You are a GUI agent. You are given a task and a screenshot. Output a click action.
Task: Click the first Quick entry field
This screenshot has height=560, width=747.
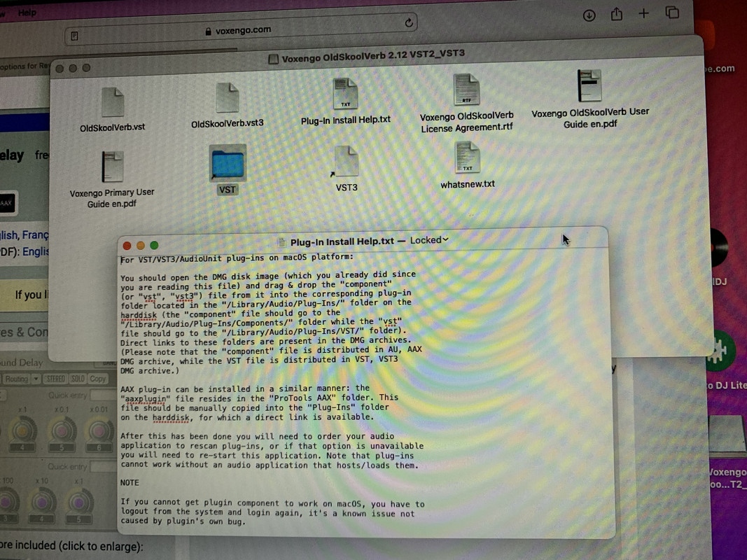104,395
